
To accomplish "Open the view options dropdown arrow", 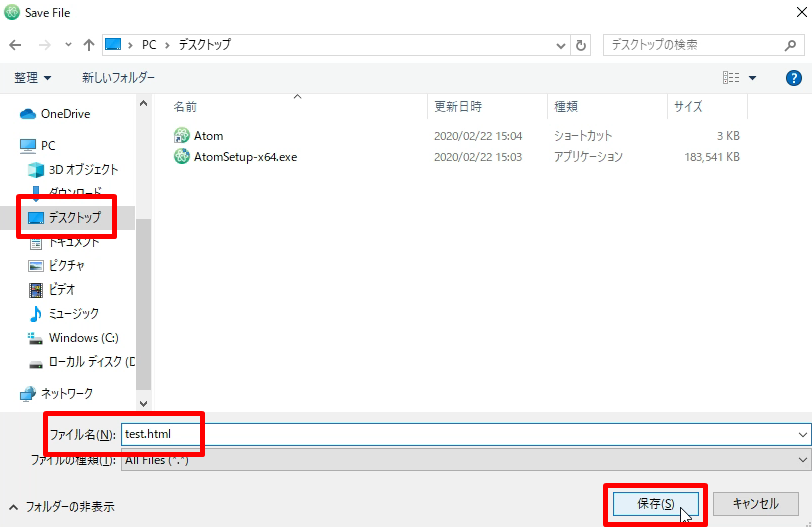I will [752, 78].
